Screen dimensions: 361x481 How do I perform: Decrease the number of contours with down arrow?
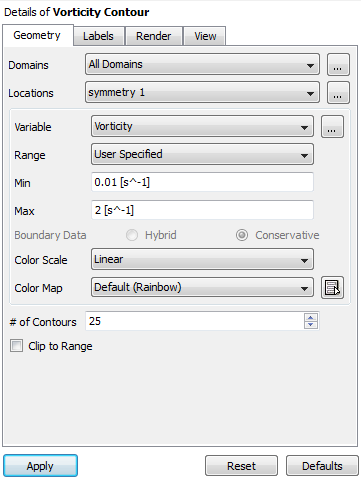pos(311,325)
